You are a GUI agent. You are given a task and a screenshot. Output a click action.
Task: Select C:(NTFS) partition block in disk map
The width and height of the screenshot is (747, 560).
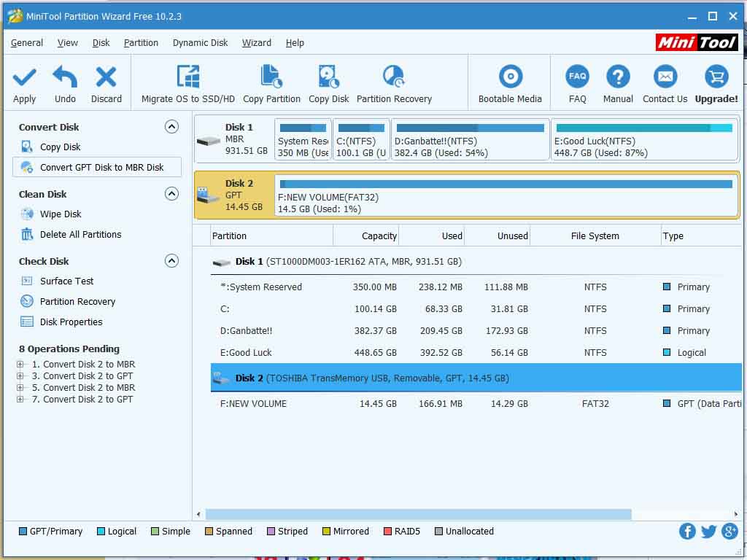pyautogui.click(x=361, y=139)
